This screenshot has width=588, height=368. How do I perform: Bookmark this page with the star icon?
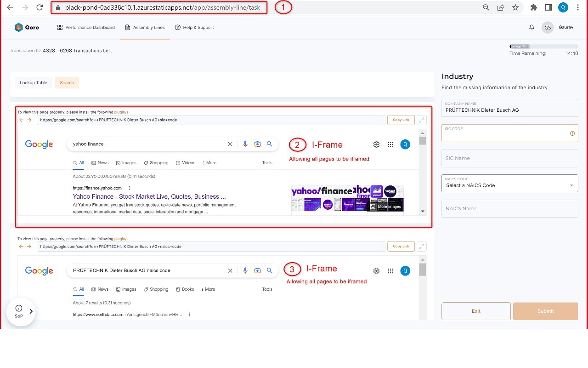(x=515, y=7)
